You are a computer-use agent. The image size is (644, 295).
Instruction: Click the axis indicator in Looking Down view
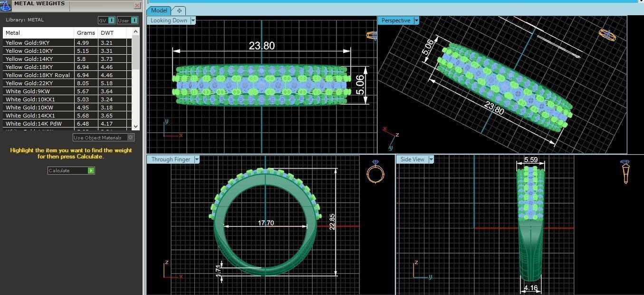172,129
